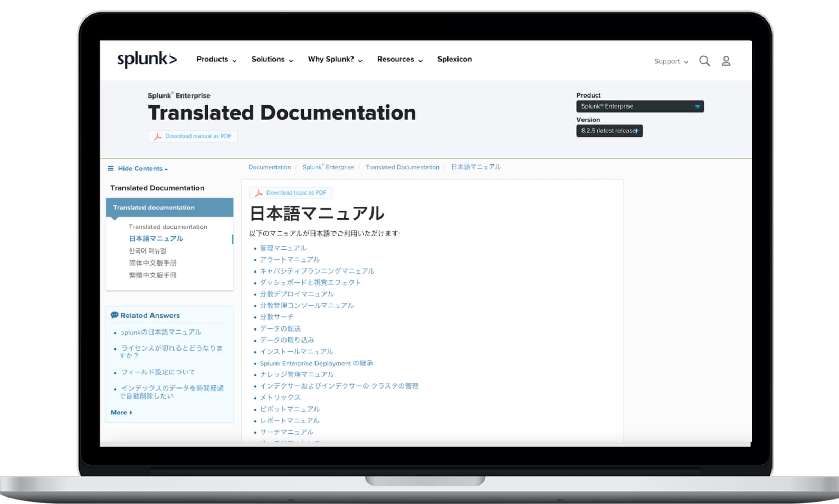
Task: Click the PDF icon beside Download topic
Action: pos(259,193)
